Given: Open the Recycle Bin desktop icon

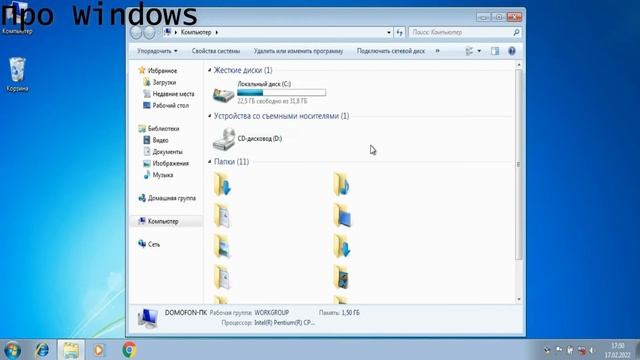Looking at the screenshot, I should click(17, 73).
